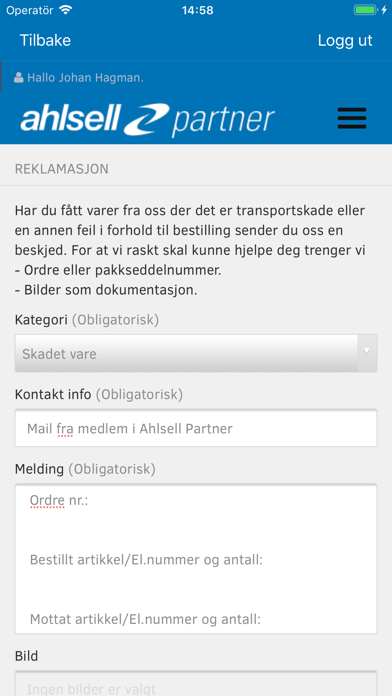Log out with Logg ut
Screen dimensions: 392x696
tap(345, 40)
